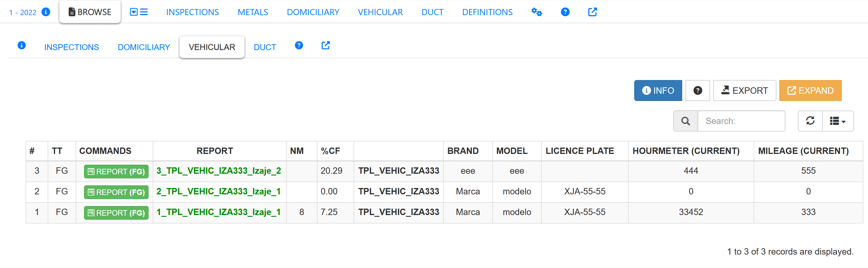Focus the Search input field
Image resolution: width=868 pixels, height=268 pixels.
point(741,121)
